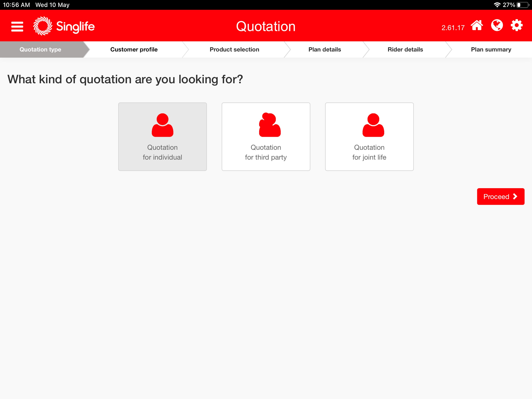Navigate to Product selection step

tap(234, 49)
